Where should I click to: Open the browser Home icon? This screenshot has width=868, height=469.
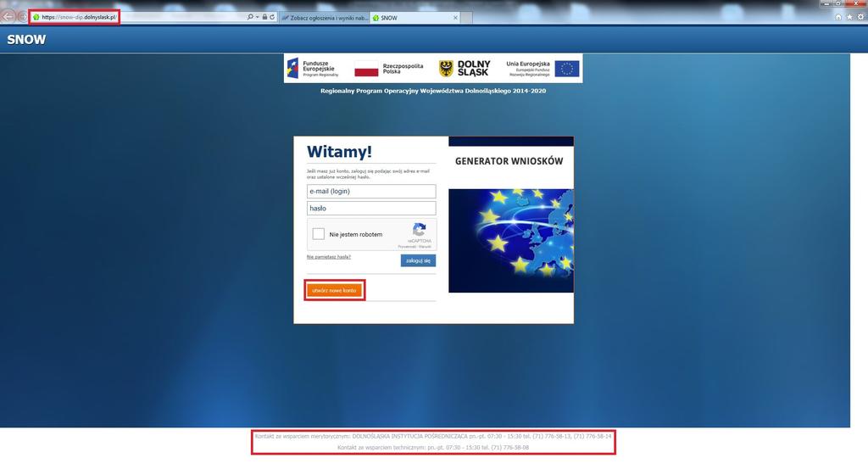[838, 17]
